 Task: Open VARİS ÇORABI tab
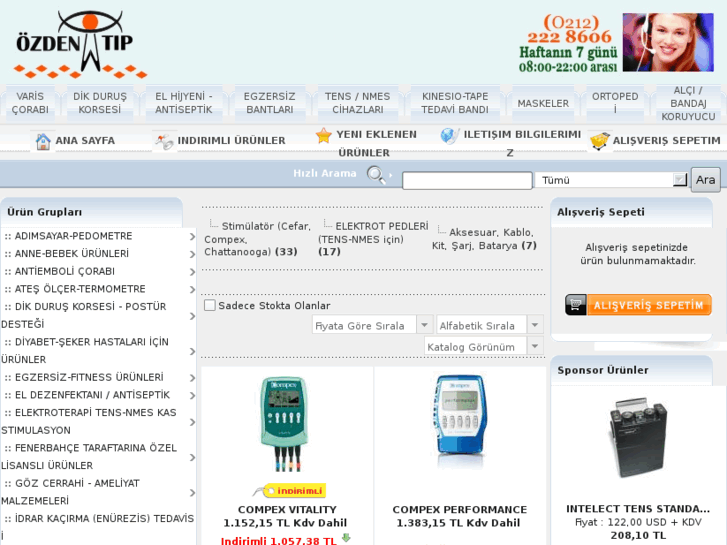point(30,103)
